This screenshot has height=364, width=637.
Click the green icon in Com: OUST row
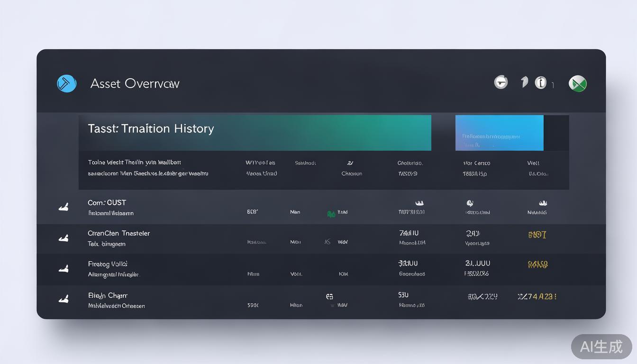click(331, 214)
